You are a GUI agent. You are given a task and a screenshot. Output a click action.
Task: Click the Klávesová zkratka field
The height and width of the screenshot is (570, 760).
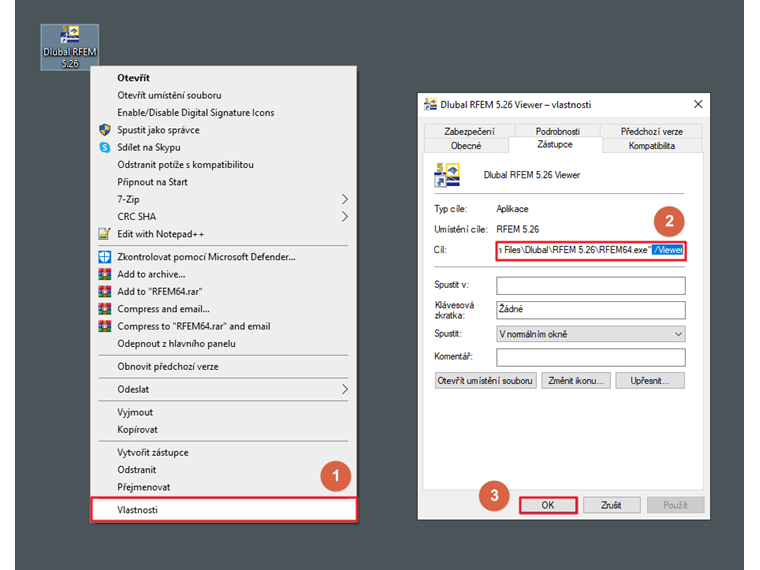tap(591, 310)
